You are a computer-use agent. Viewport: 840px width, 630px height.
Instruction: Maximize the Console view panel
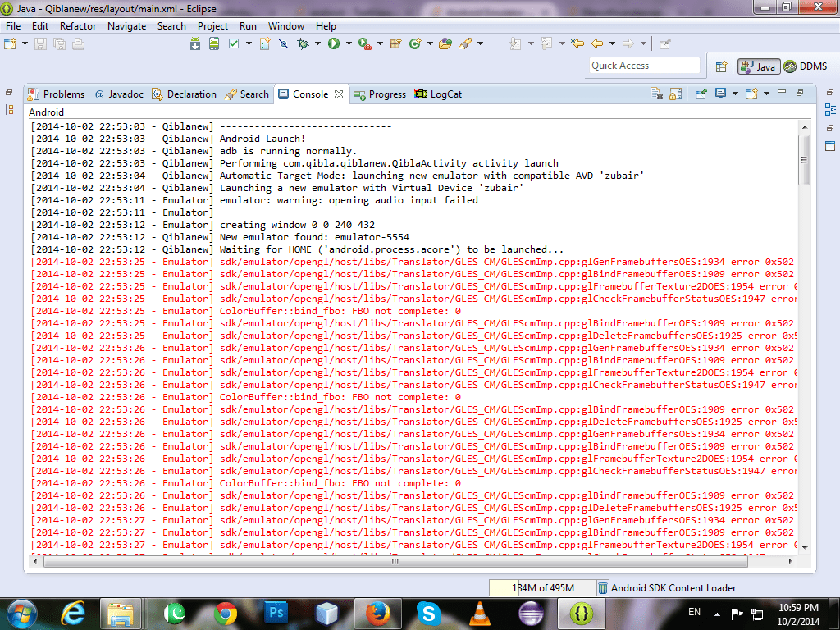pyautogui.click(x=800, y=93)
